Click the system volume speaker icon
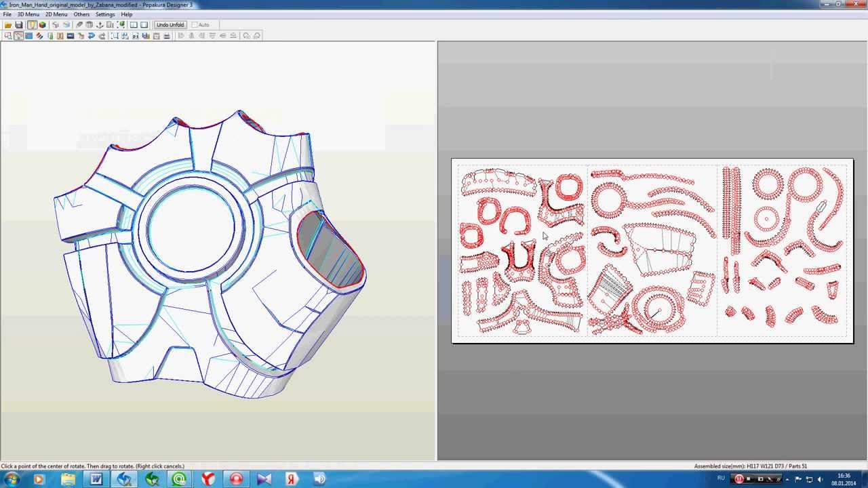 (x=819, y=479)
